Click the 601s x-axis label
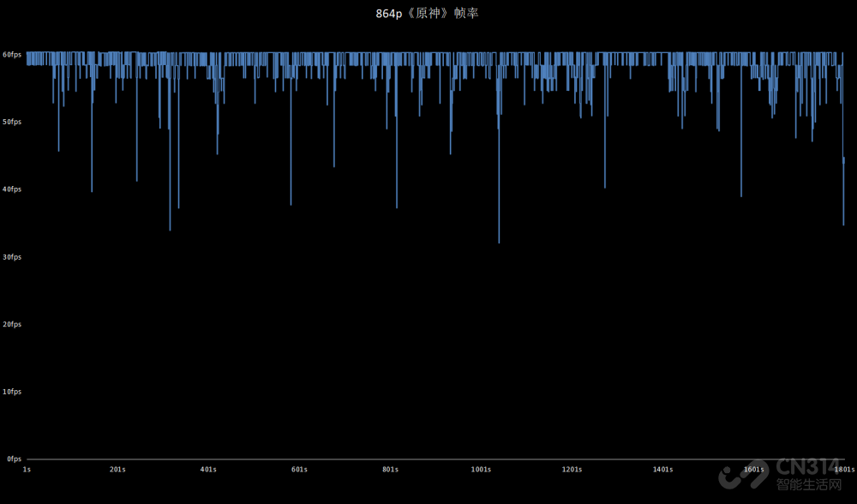This screenshot has height=504, width=857. [299, 470]
